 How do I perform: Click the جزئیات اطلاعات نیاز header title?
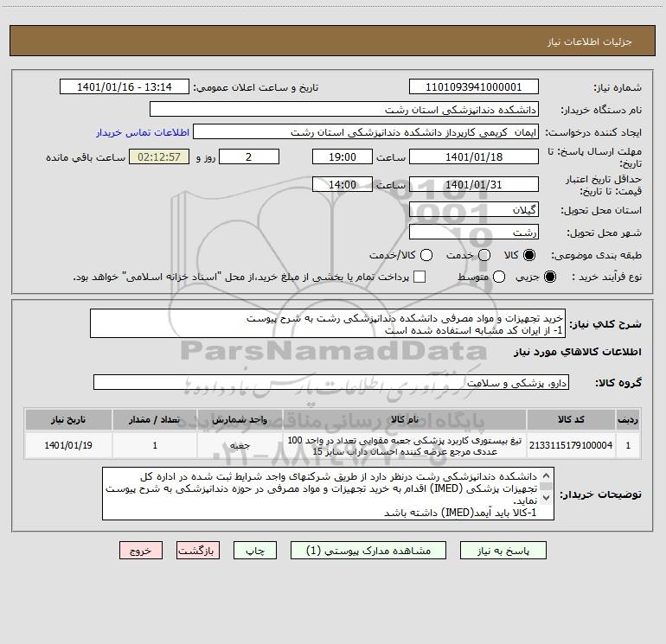(x=590, y=41)
